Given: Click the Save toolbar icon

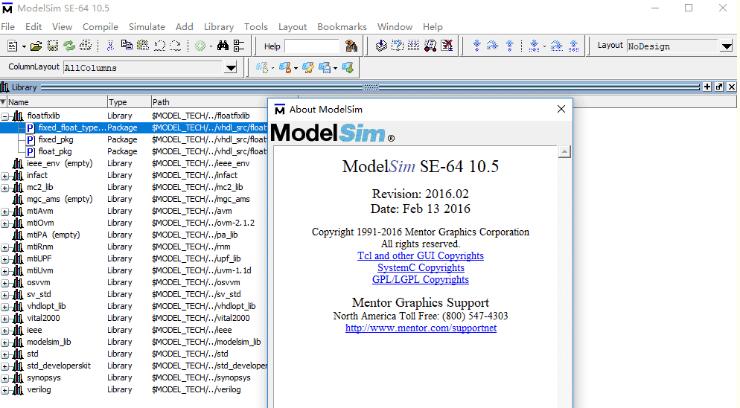Looking at the screenshot, I should click(x=52, y=46).
